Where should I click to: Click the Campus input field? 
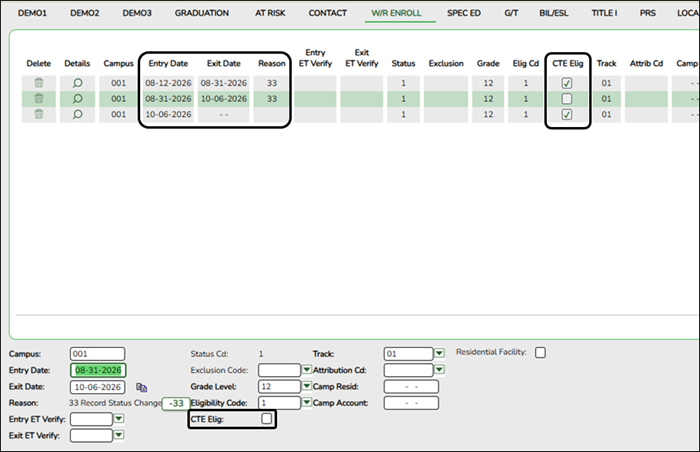97,354
